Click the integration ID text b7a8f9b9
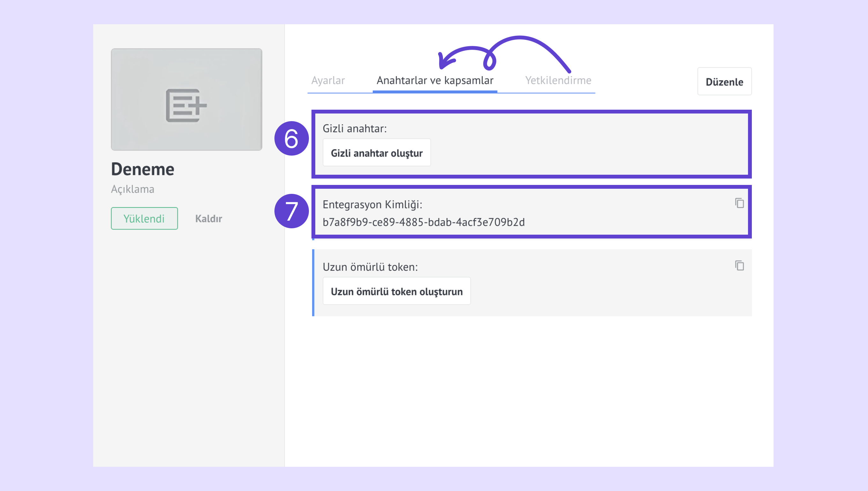Viewport: 868px width, 491px height. pyautogui.click(x=423, y=222)
